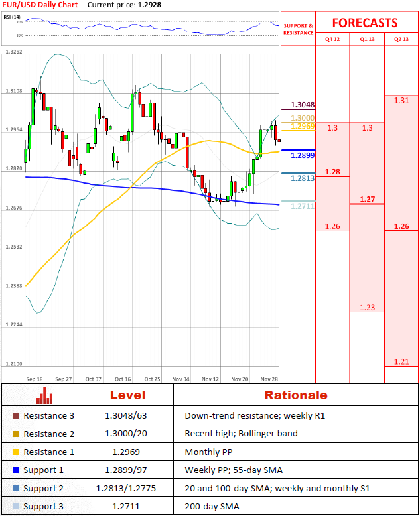The height and width of the screenshot is (516, 420).
Task: Click the 'Nov 28' date axis label
Action: (269, 379)
